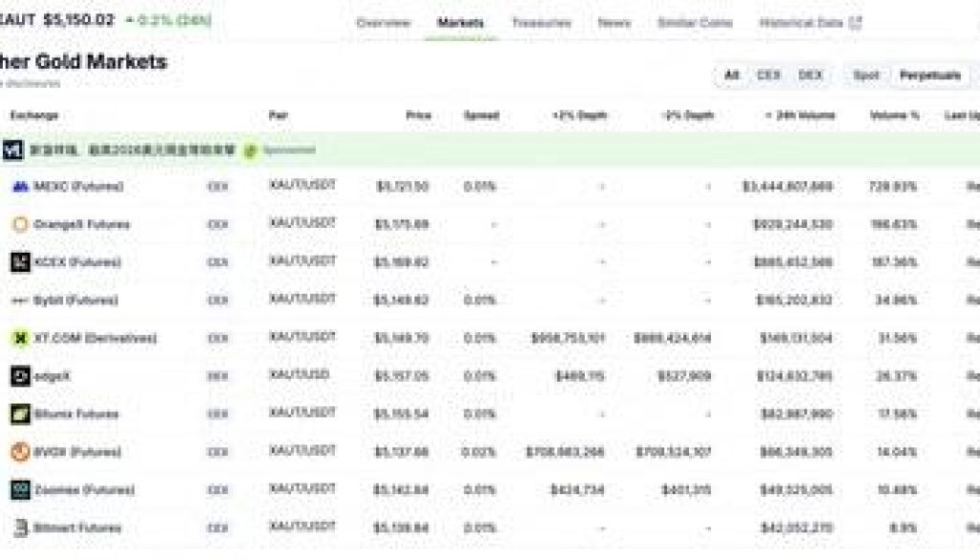Click the Bitunix Futures logo icon
980x560 pixels.
pyautogui.click(x=20, y=414)
